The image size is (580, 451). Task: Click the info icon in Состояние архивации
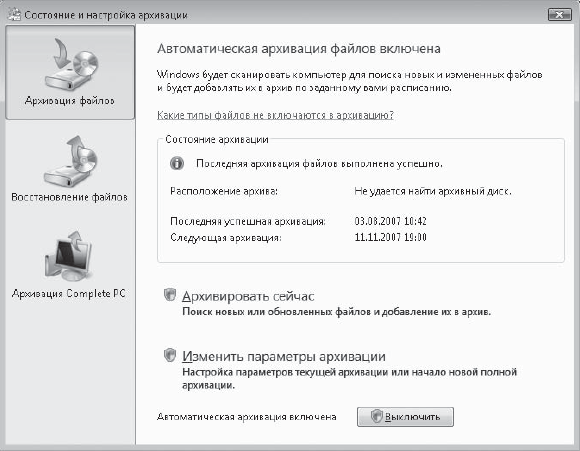click(x=177, y=163)
